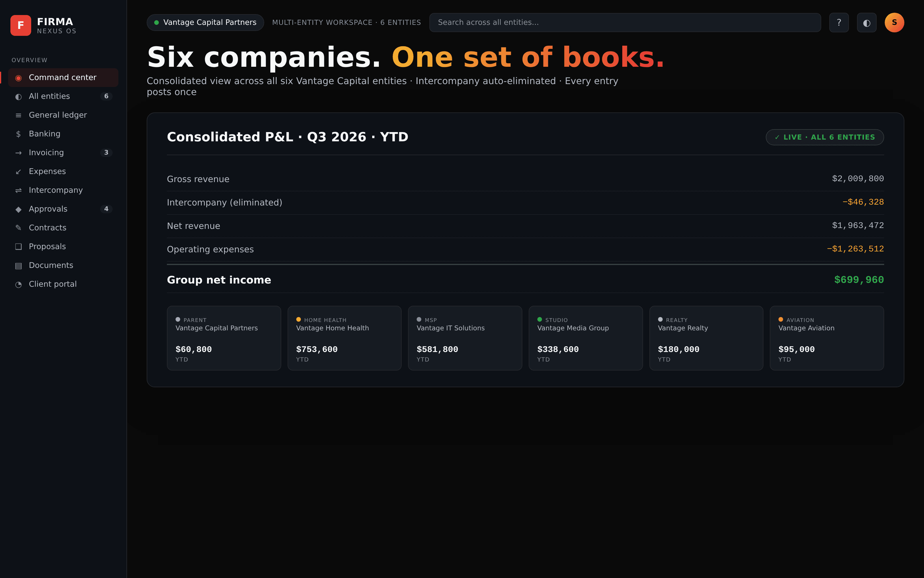Open Command center in the sidebar
924x578 pixels.
click(64, 78)
